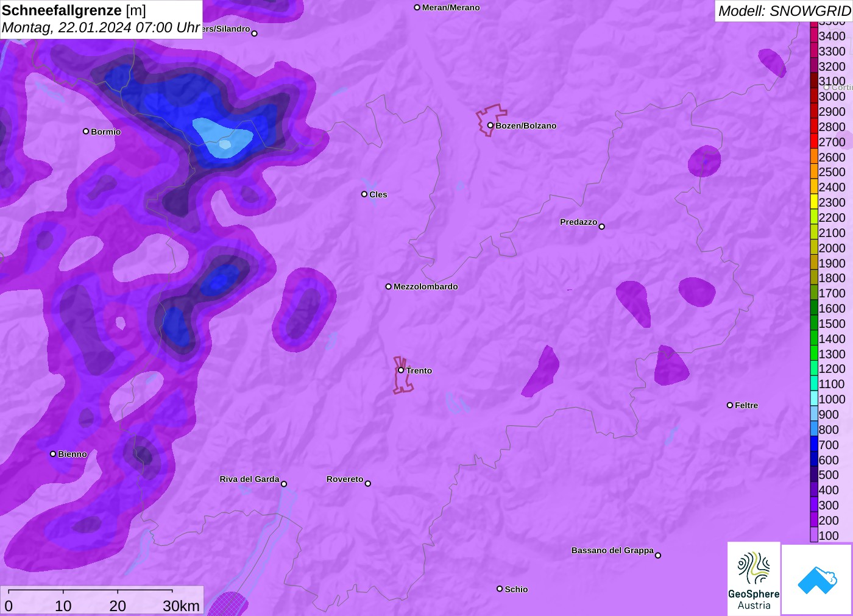Screen dimensions: 853x616
Task: Click the light blue low snowline patch
Action: tap(222, 137)
